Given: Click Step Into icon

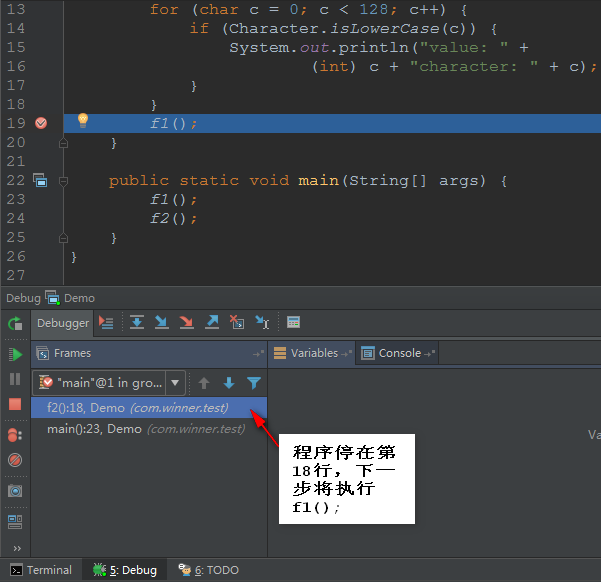Looking at the screenshot, I should pyautogui.click(x=162, y=322).
